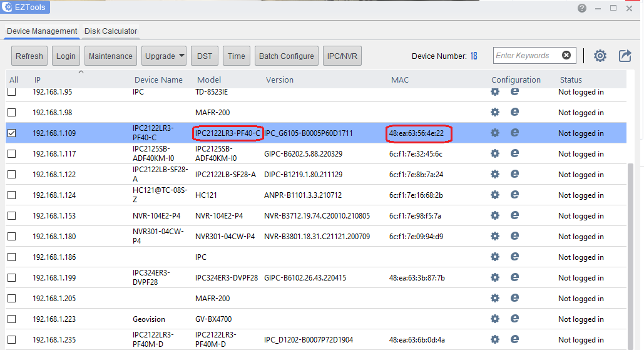644x350 pixels.
Task: Open configuration gear for 192.168.1.98
Action: click(x=495, y=112)
